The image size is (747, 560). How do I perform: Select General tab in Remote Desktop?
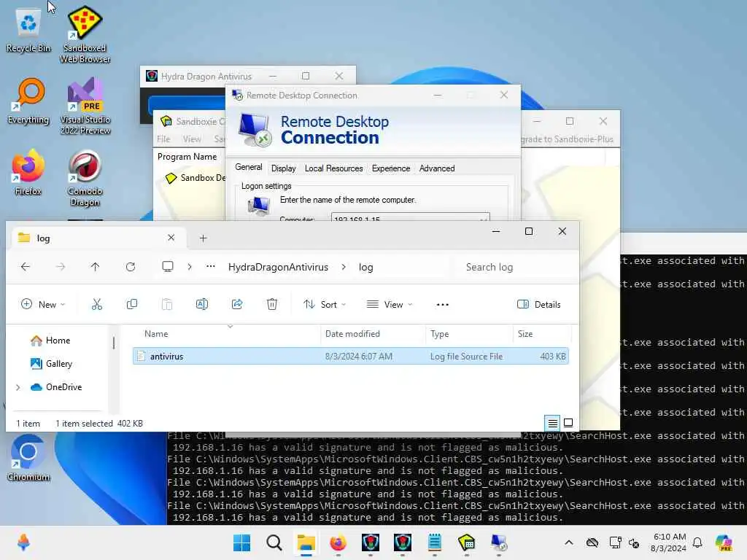(249, 167)
